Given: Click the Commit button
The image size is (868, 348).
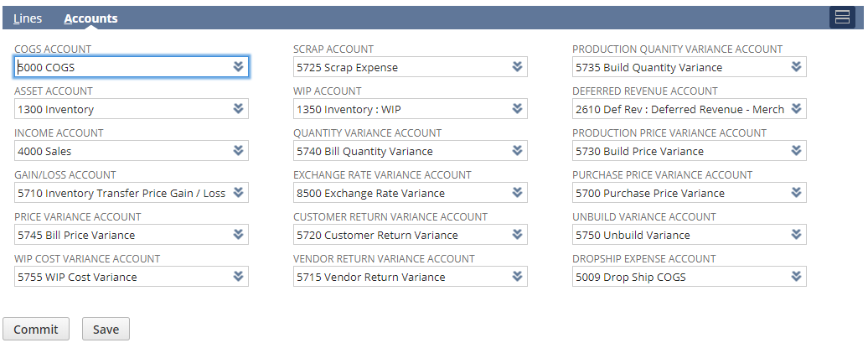Looking at the screenshot, I should coord(36,330).
